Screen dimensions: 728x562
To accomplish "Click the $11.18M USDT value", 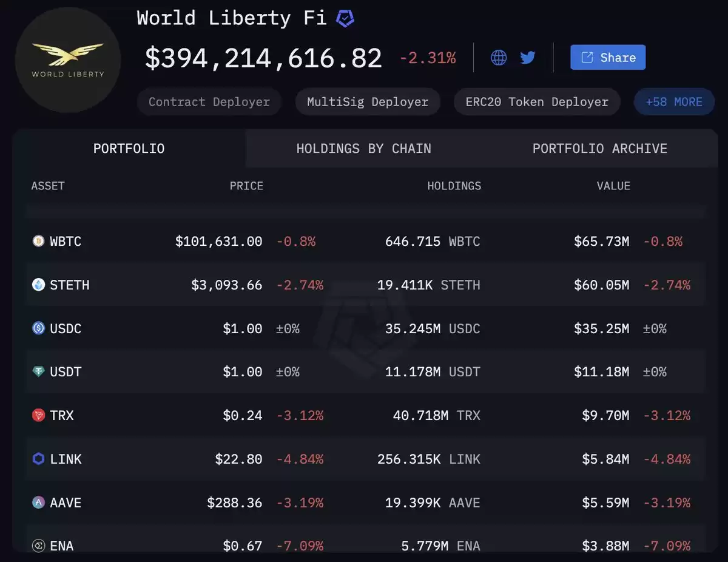I will click(x=602, y=371).
